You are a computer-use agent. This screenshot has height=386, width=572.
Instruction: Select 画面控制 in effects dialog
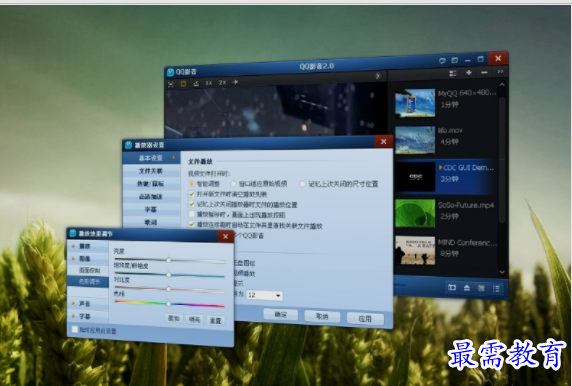(89, 270)
